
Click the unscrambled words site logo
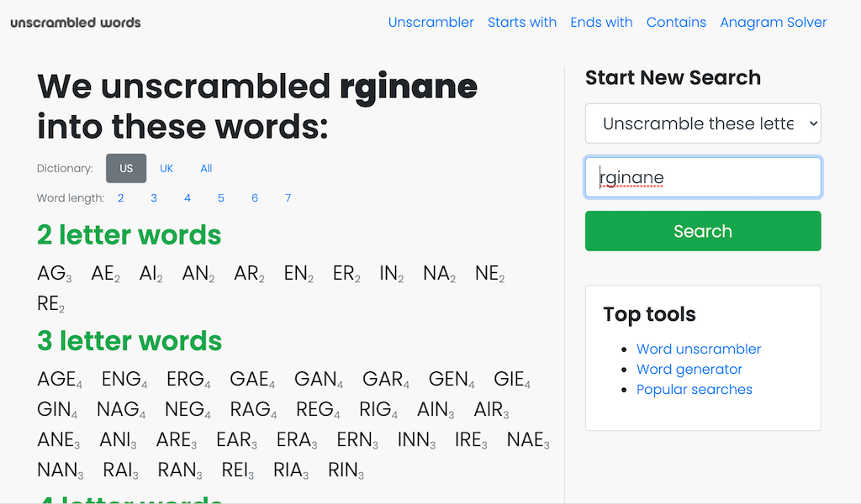click(76, 23)
